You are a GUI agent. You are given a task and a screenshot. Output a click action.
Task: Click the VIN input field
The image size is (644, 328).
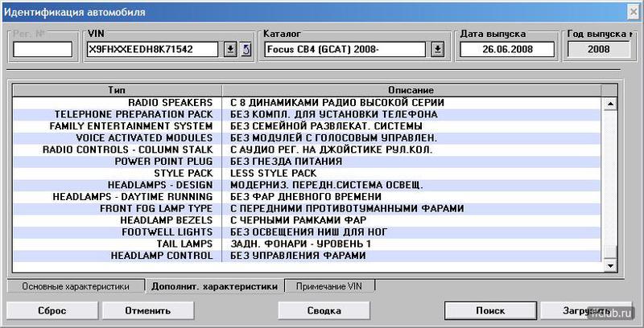153,50
